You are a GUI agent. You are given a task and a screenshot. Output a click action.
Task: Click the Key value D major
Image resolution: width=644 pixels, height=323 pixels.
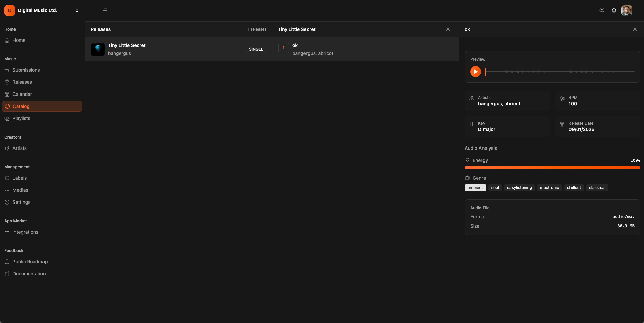[487, 130]
